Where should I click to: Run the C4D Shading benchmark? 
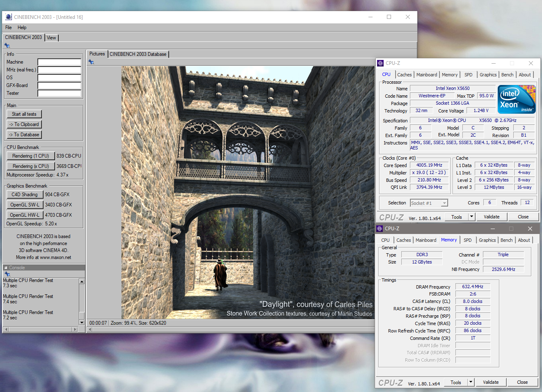25,195
